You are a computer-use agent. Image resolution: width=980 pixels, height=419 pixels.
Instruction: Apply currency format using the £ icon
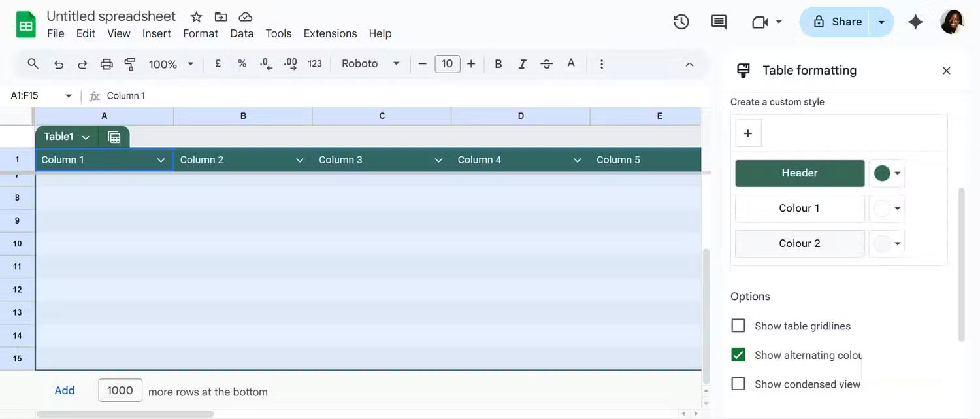[218, 63]
